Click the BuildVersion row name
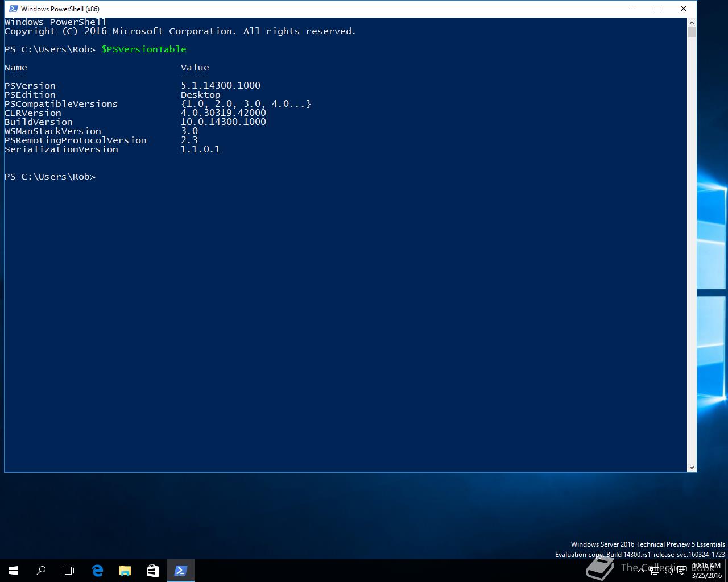The height and width of the screenshot is (582, 728). (x=39, y=122)
